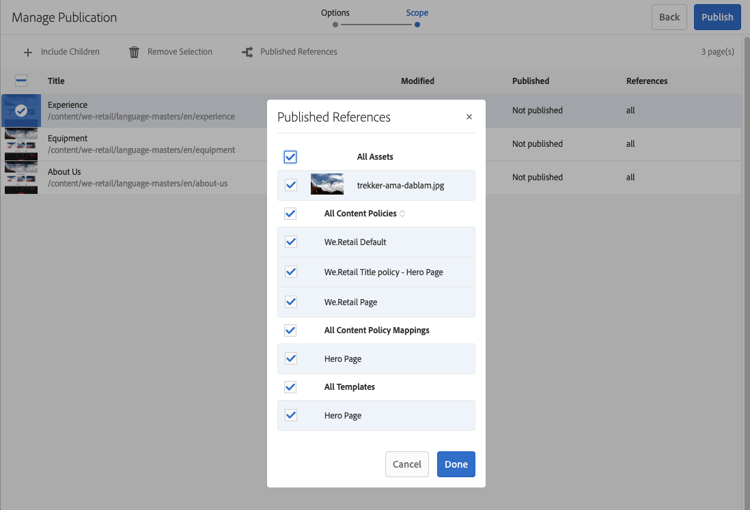The height and width of the screenshot is (510, 750).
Task: Click the Published References dialog title
Action: click(x=334, y=117)
